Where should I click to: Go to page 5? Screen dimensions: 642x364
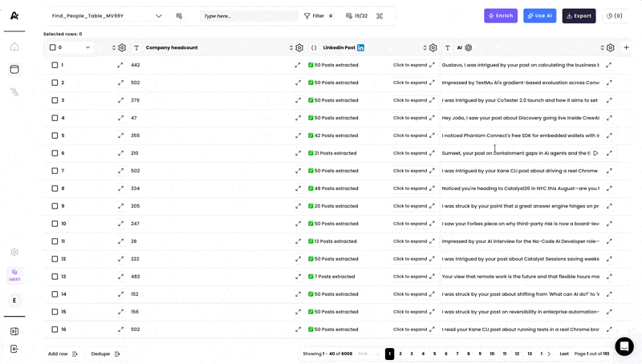click(434, 354)
